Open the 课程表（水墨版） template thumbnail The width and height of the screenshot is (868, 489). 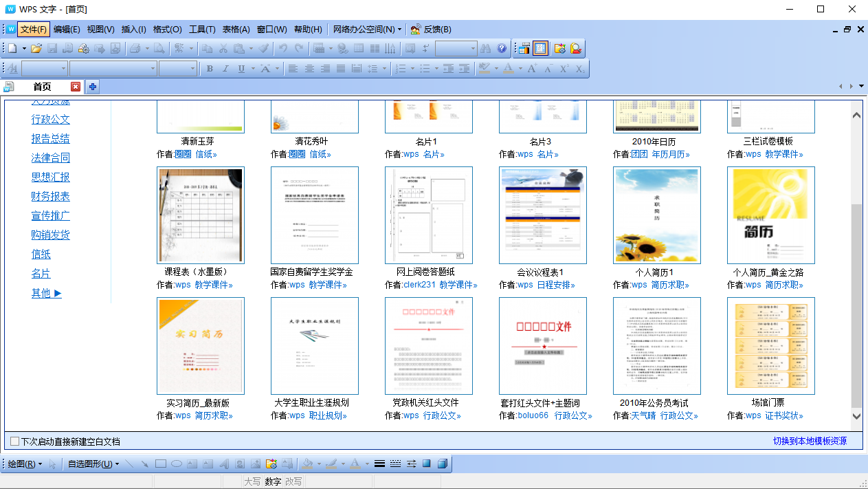201,215
